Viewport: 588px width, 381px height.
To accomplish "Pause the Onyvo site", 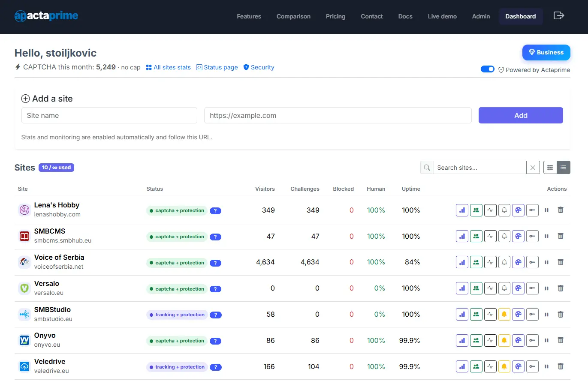I will (x=546, y=340).
